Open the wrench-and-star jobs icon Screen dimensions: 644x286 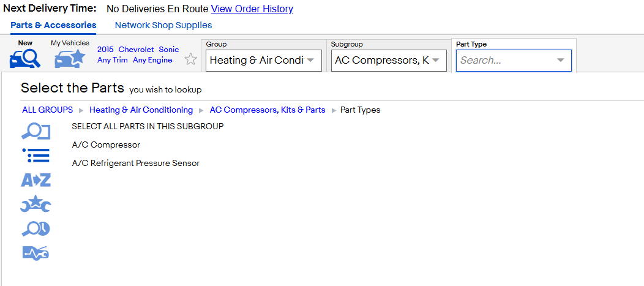[36, 204]
